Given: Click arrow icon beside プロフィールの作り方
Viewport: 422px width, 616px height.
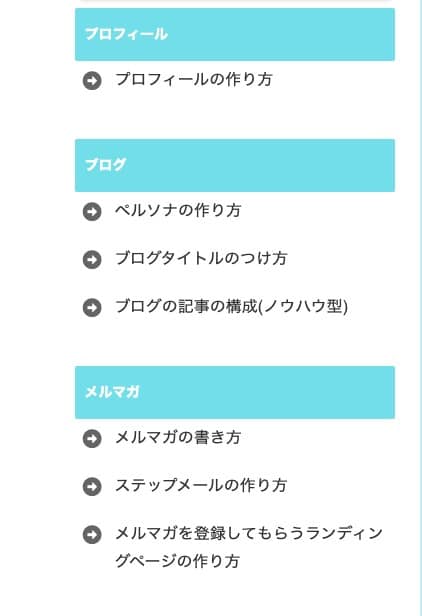Looking at the screenshot, I should pyautogui.click(x=92, y=81).
